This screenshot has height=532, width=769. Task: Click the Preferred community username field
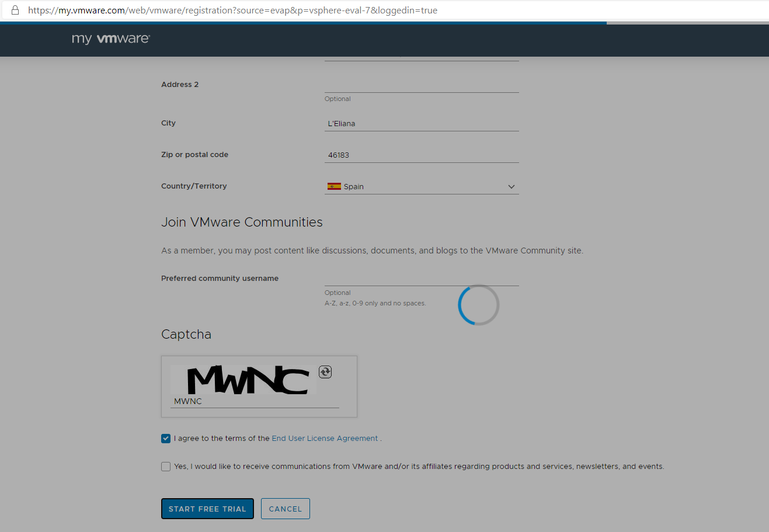(422, 279)
